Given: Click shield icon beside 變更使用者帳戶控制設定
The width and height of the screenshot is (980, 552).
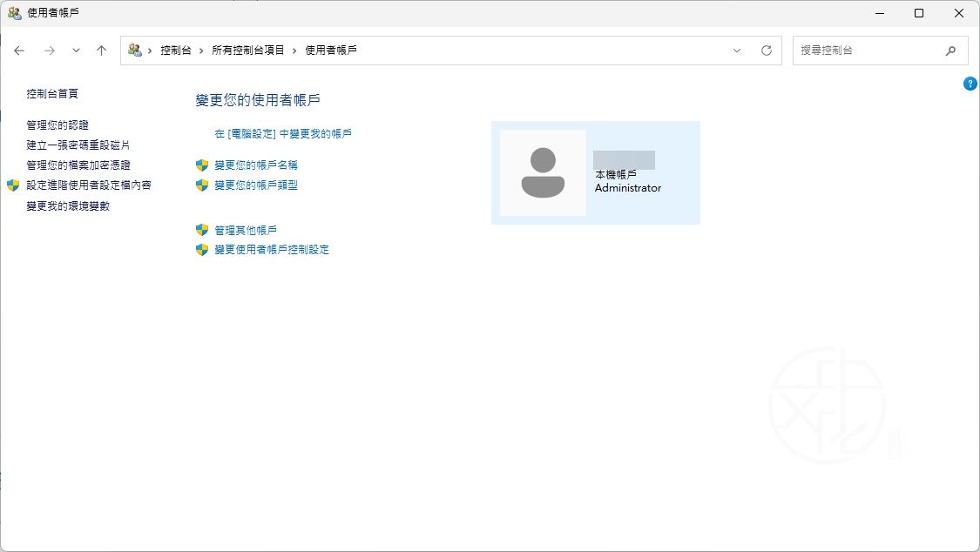Looking at the screenshot, I should coord(202,250).
